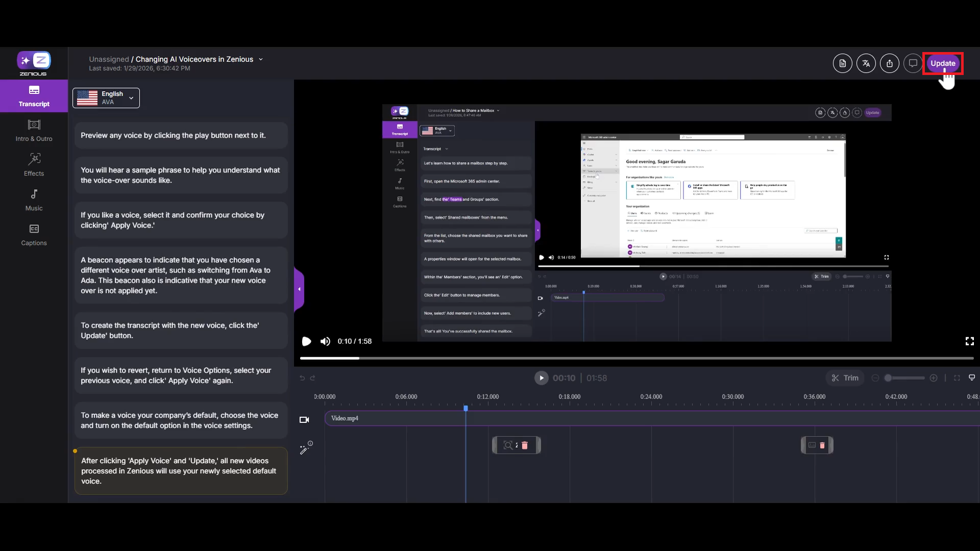Open the document notes icon in header
Viewport: 980px width, 551px height.
tap(843, 63)
